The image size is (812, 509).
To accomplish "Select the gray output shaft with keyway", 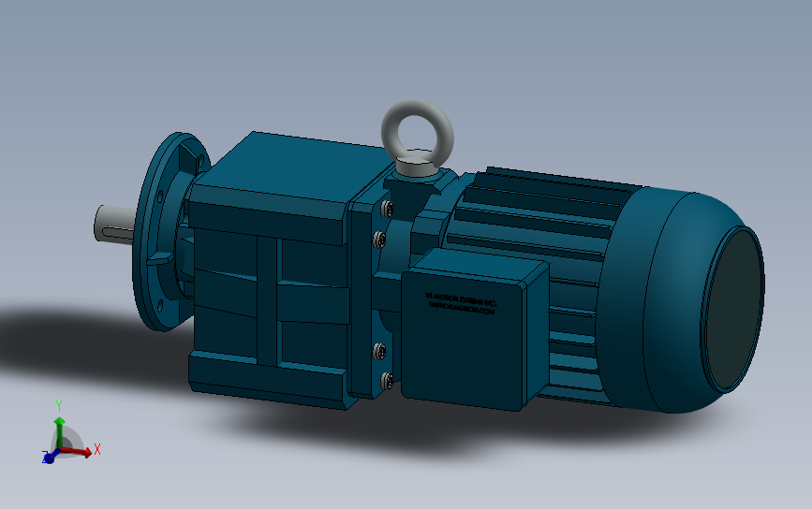I will point(115,223).
